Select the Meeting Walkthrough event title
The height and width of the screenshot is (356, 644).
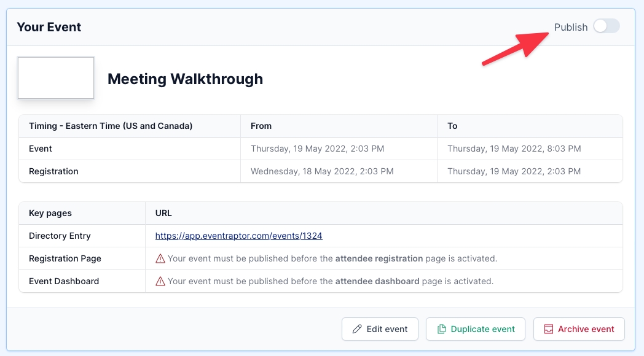tap(185, 79)
